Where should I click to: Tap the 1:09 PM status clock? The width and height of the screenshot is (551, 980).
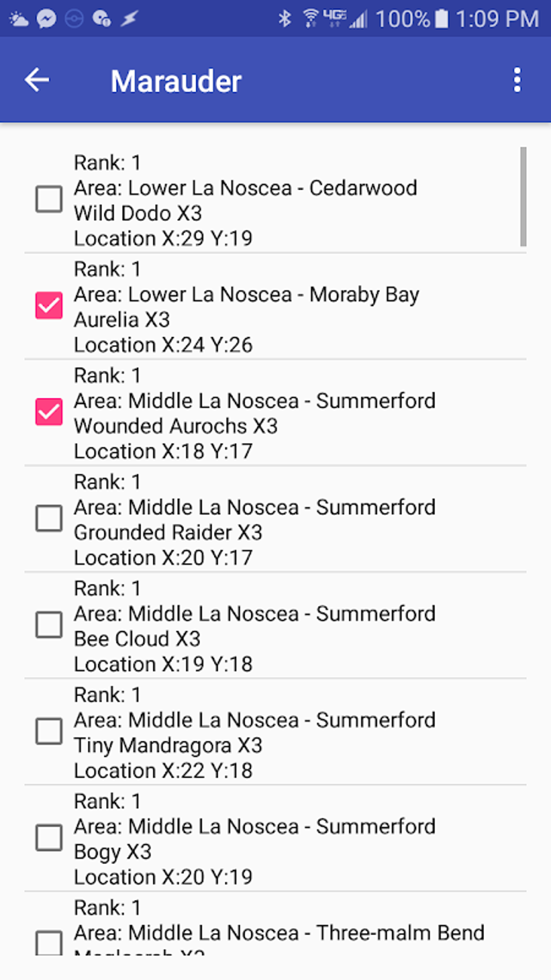pos(497,19)
